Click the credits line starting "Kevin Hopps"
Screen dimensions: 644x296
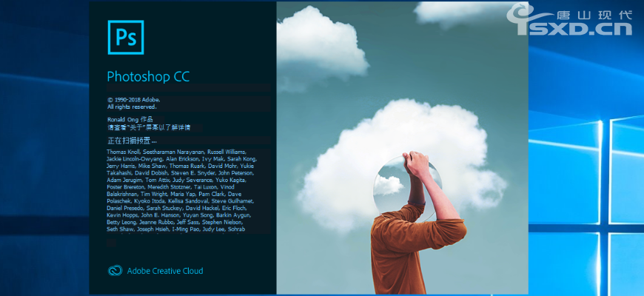click(179, 215)
